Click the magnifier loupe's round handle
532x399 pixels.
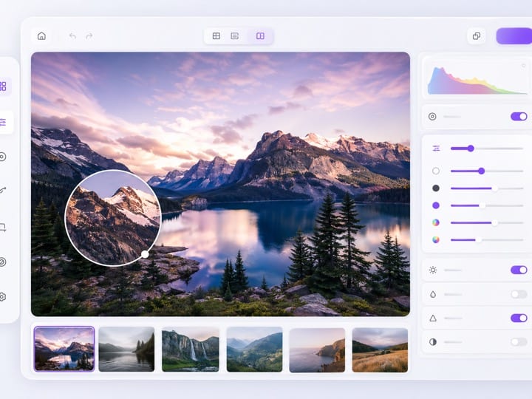coord(145,254)
